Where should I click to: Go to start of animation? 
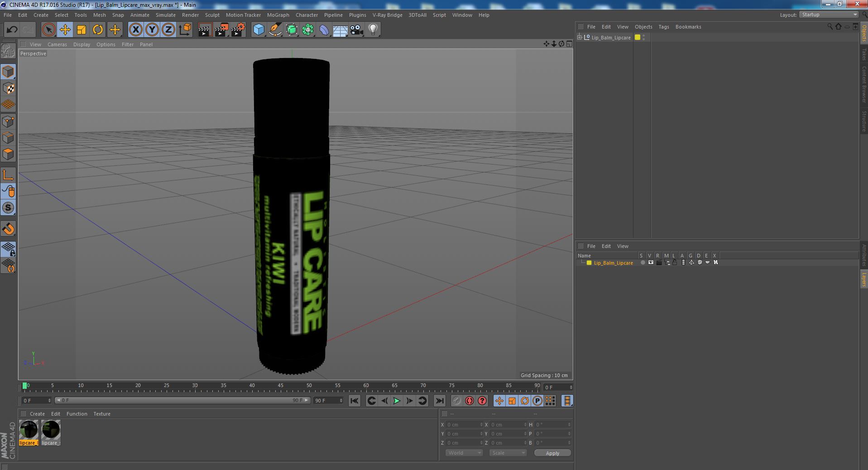354,401
